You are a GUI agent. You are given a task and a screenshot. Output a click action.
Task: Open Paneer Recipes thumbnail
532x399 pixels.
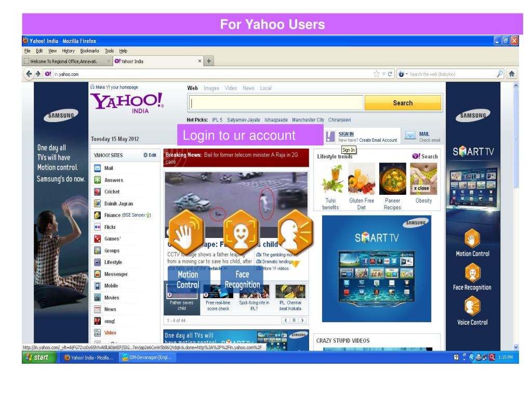pos(393,179)
